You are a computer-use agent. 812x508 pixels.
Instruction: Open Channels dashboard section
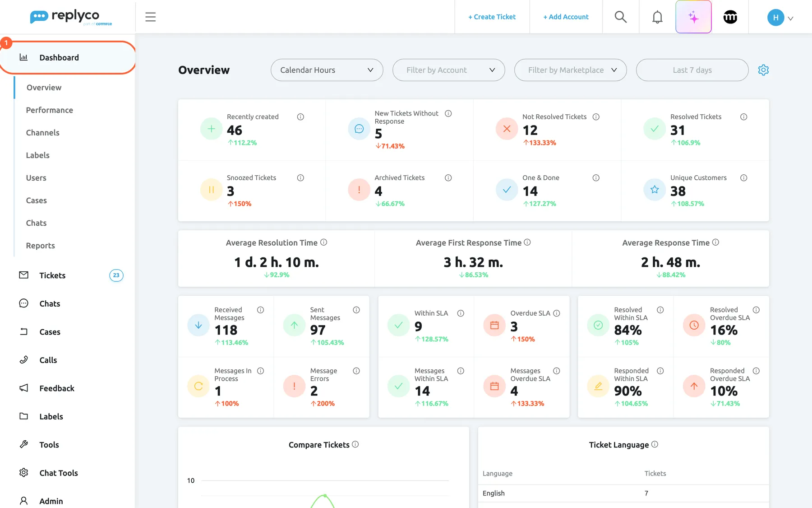click(x=43, y=133)
